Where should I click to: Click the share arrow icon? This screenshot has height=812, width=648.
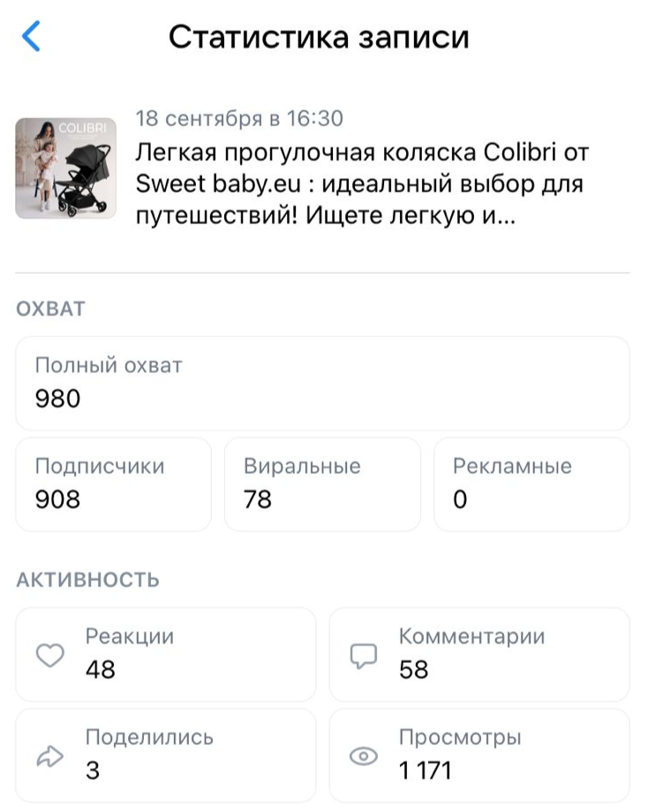coord(49,756)
